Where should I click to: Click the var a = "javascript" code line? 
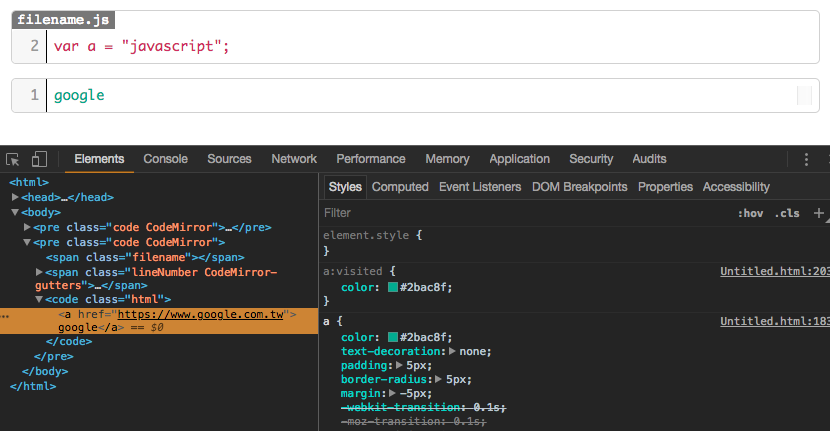(x=141, y=46)
